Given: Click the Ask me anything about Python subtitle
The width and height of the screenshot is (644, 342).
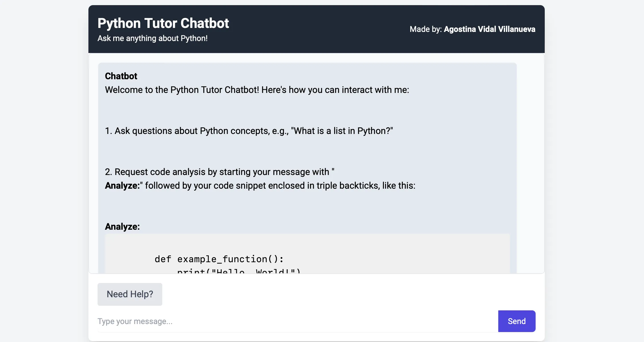Looking at the screenshot, I should coord(152,38).
